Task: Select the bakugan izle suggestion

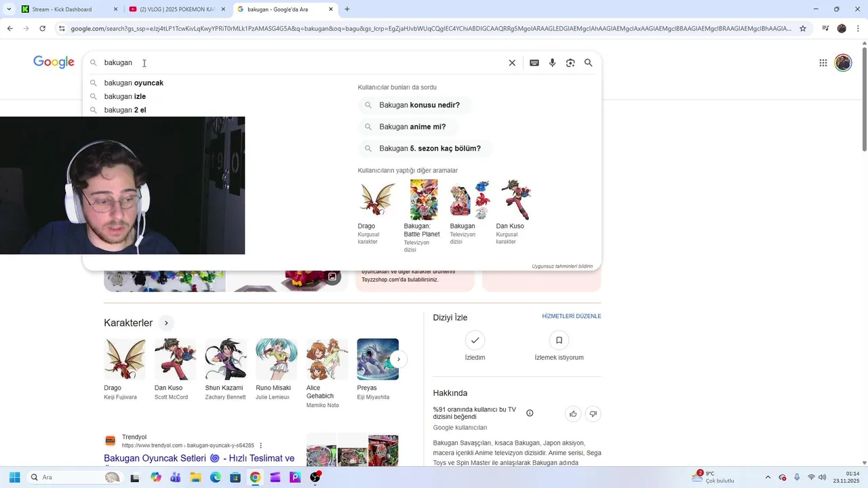Action: coord(125,96)
